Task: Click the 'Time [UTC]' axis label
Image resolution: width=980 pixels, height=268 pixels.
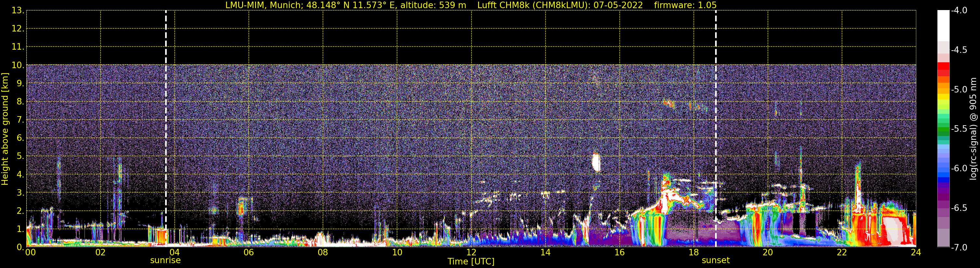Action: coord(471,262)
